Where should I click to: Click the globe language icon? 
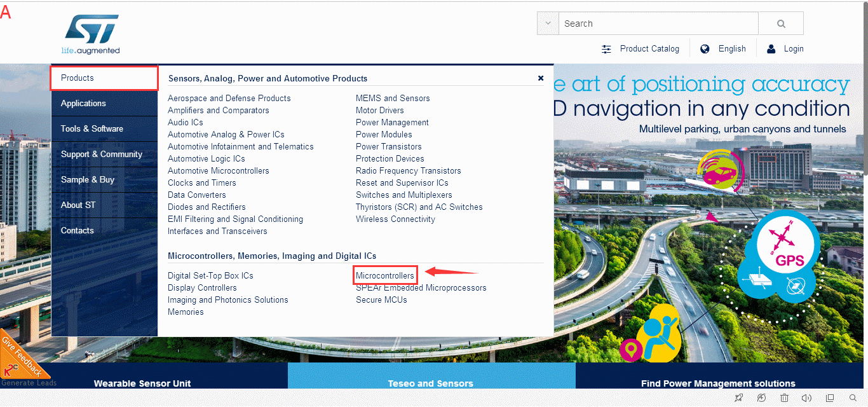705,49
